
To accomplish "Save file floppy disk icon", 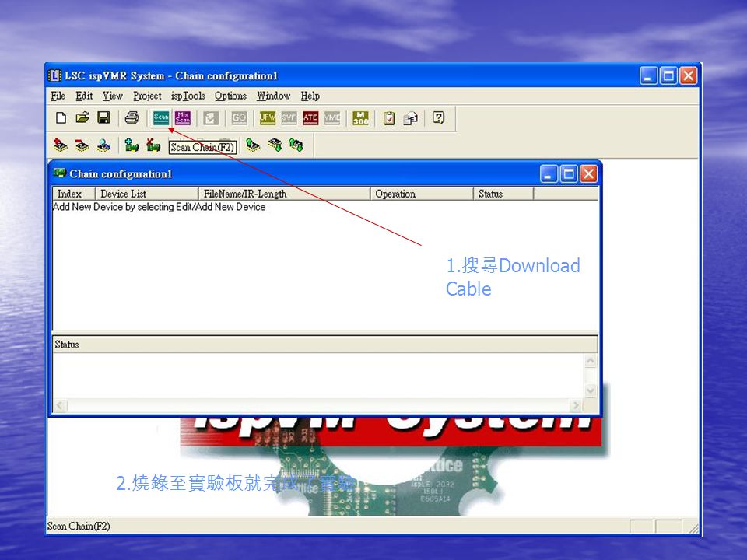I will pyautogui.click(x=103, y=117).
